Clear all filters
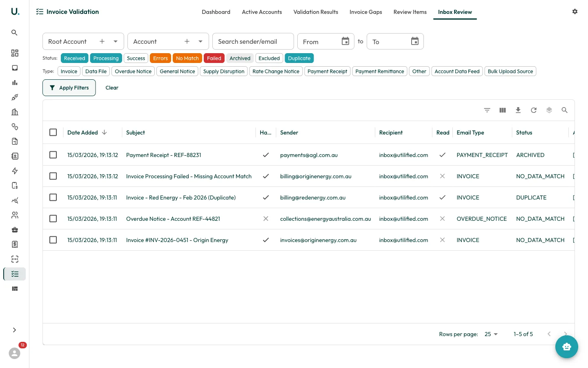Screen dimensions: 588x368 (x=112, y=88)
